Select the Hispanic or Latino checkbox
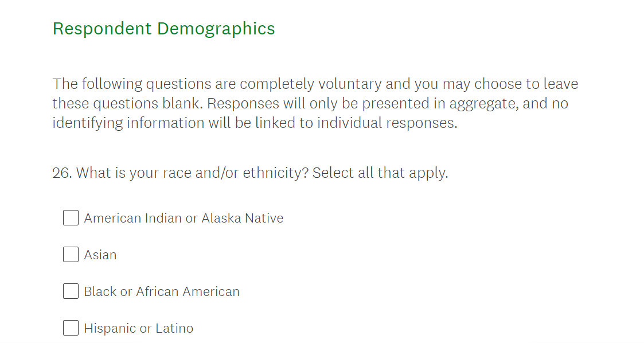Screen dimensions: 644x343 [71, 328]
